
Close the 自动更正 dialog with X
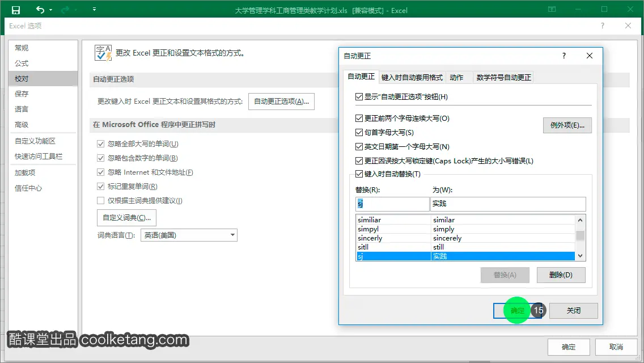pyautogui.click(x=590, y=56)
